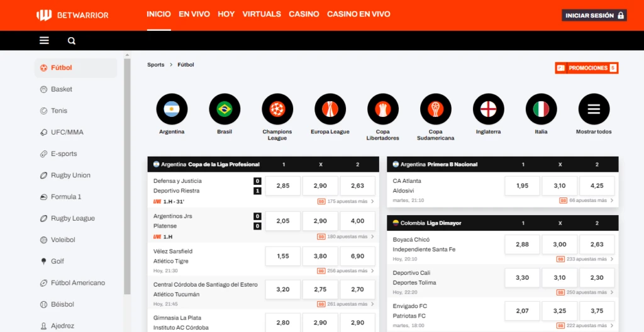Select draw odds 3,10 for CA Atlanta match
This screenshot has width=644, height=332.
tap(559, 185)
